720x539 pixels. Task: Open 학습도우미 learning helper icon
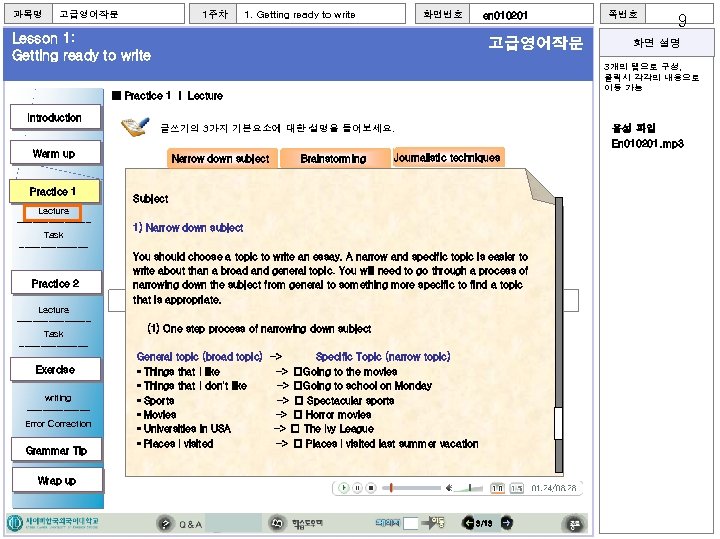tap(276, 523)
